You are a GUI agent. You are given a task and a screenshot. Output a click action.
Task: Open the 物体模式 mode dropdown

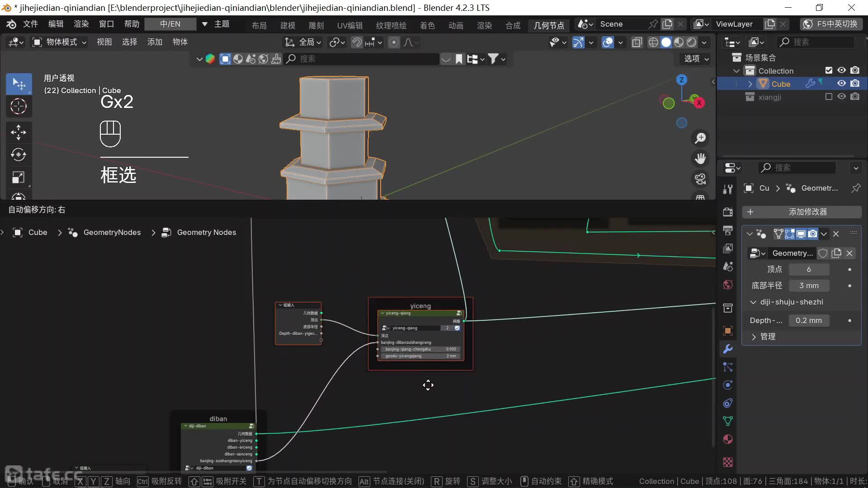(59, 42)
